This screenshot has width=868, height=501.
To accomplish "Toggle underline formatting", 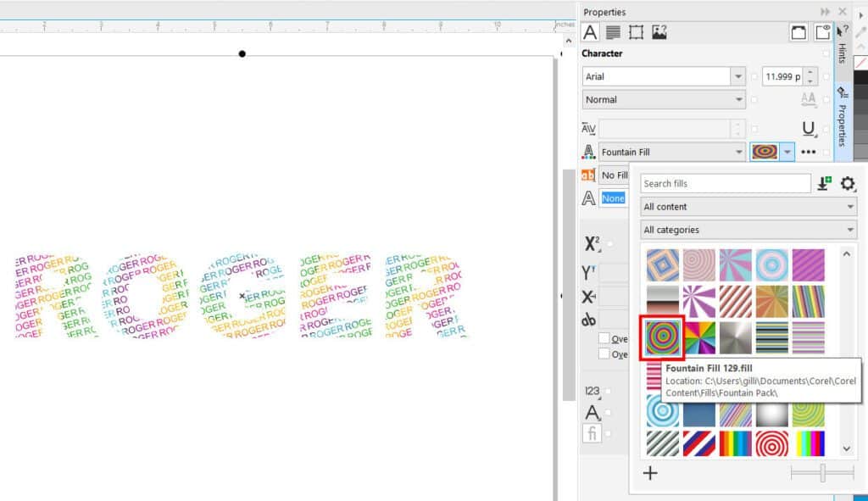I will (x=810, y=130).
